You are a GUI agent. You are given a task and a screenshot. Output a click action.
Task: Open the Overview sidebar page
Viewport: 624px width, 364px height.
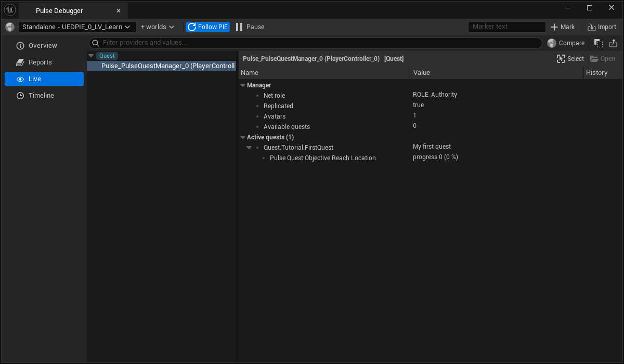click(44, 46)
